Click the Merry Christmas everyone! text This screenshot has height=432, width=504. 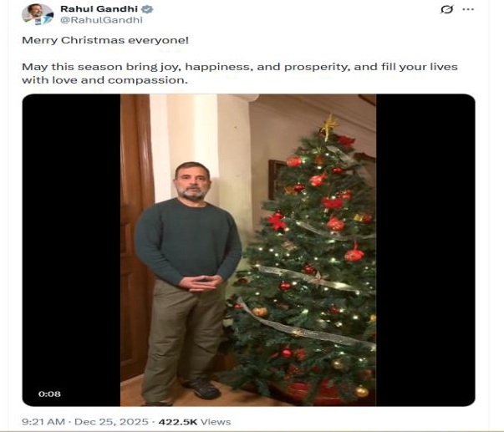pos(105,40)
